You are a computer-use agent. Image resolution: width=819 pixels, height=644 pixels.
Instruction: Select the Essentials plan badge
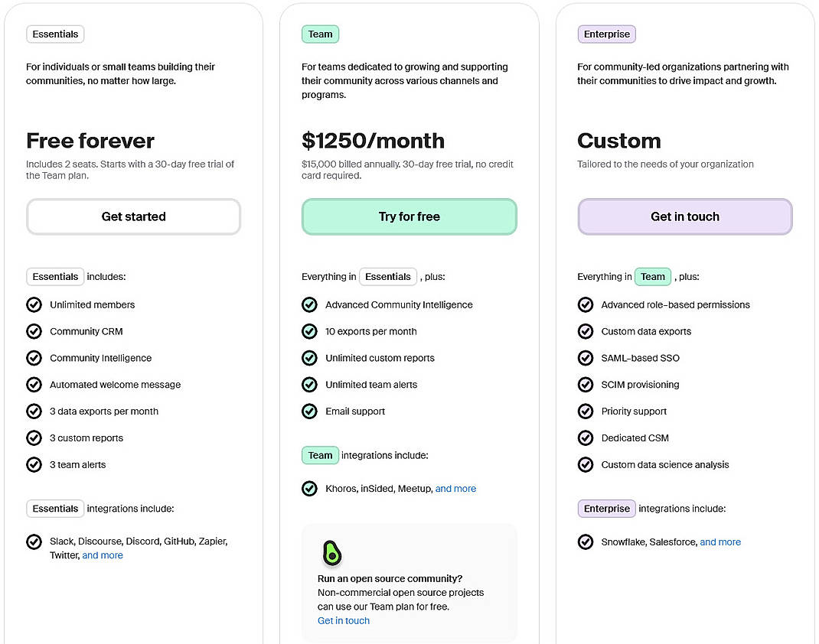(55, 34)
